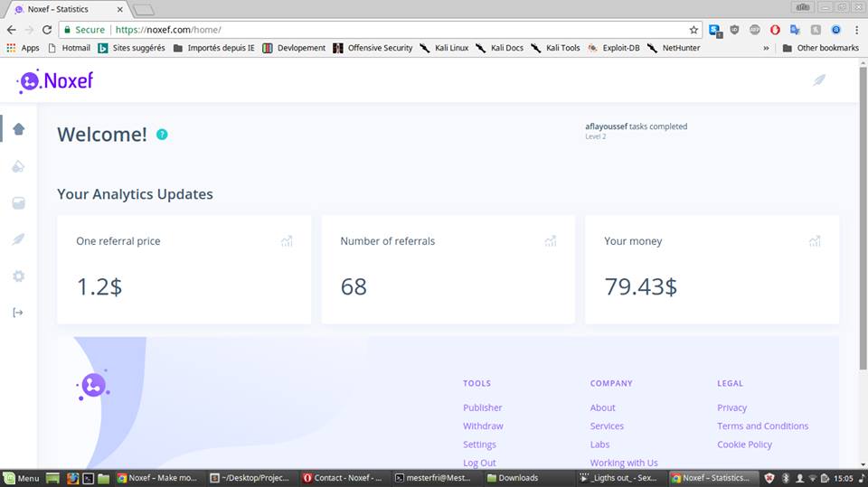Click the blue S extension icon
The height and width of the screenshot is (487, 868).
[715, 31]
